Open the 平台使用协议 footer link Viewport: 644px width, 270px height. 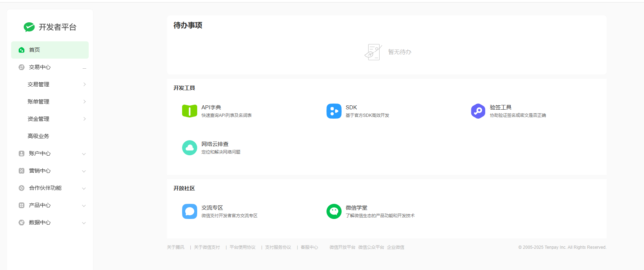pos(242,247)
